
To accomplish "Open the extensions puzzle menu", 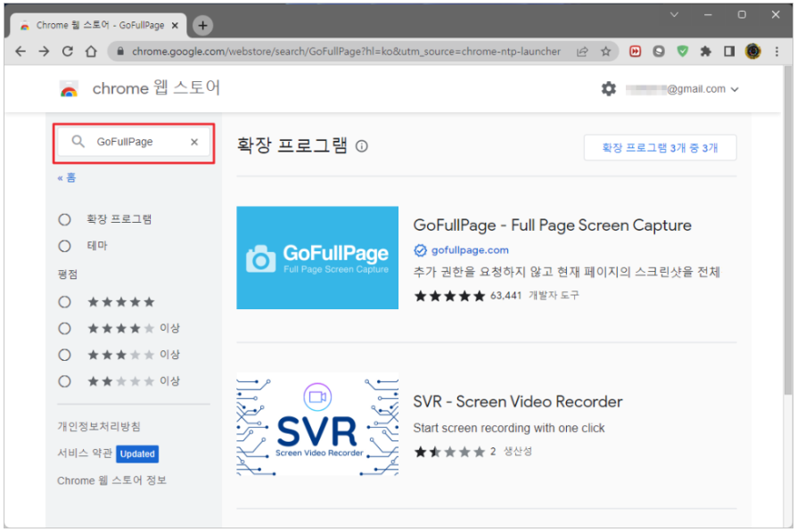I will coord(705,52).
